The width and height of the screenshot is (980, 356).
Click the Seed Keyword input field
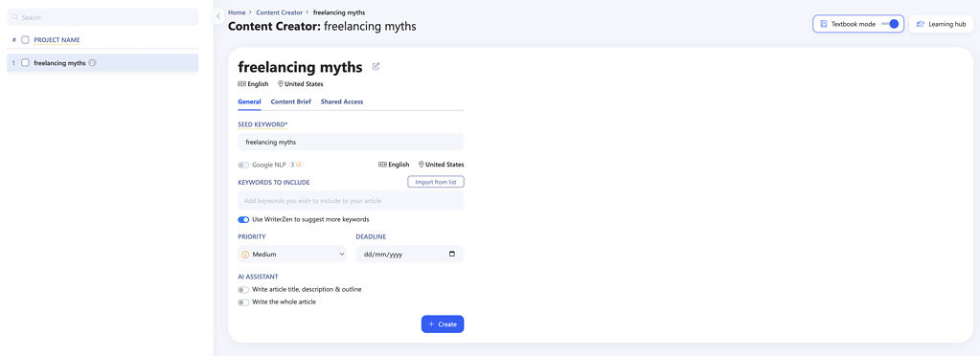[351, 142]
